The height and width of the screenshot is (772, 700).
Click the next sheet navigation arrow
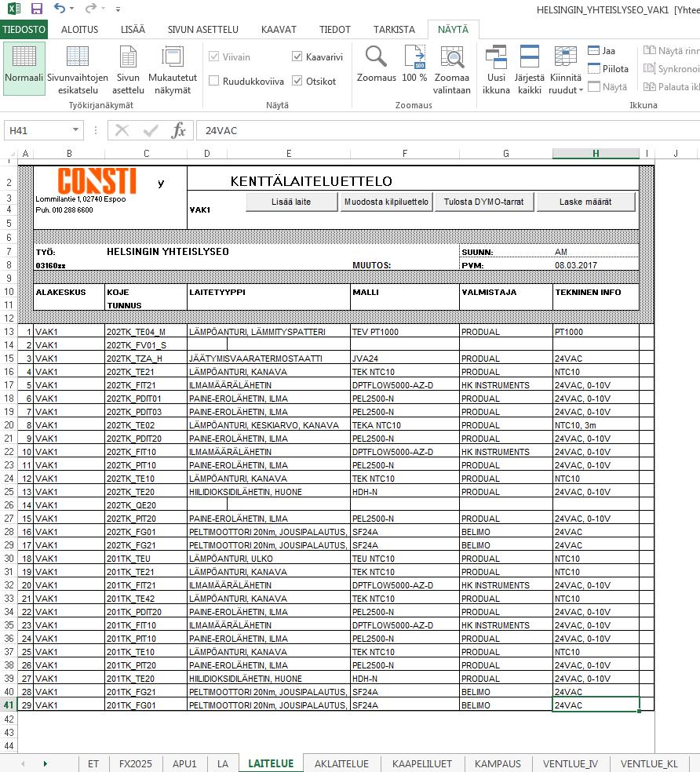pyautogui.click(x=46, y=763)
